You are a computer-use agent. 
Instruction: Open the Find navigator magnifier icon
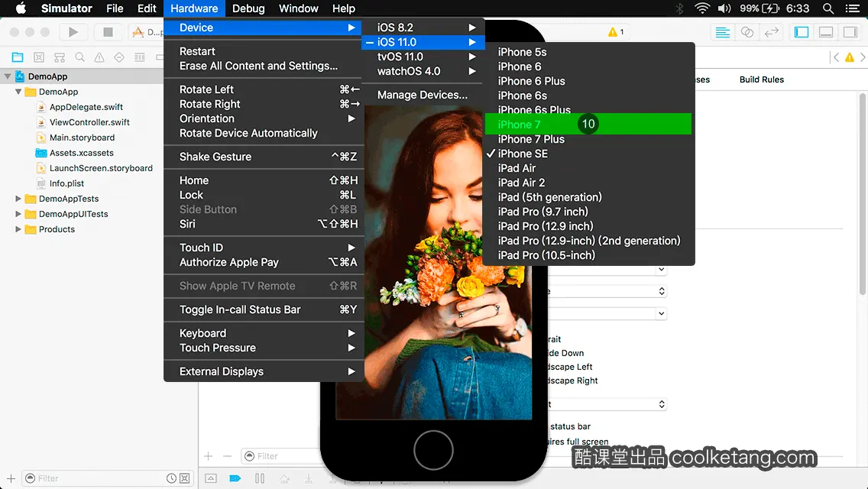click(x=79, y=57)
